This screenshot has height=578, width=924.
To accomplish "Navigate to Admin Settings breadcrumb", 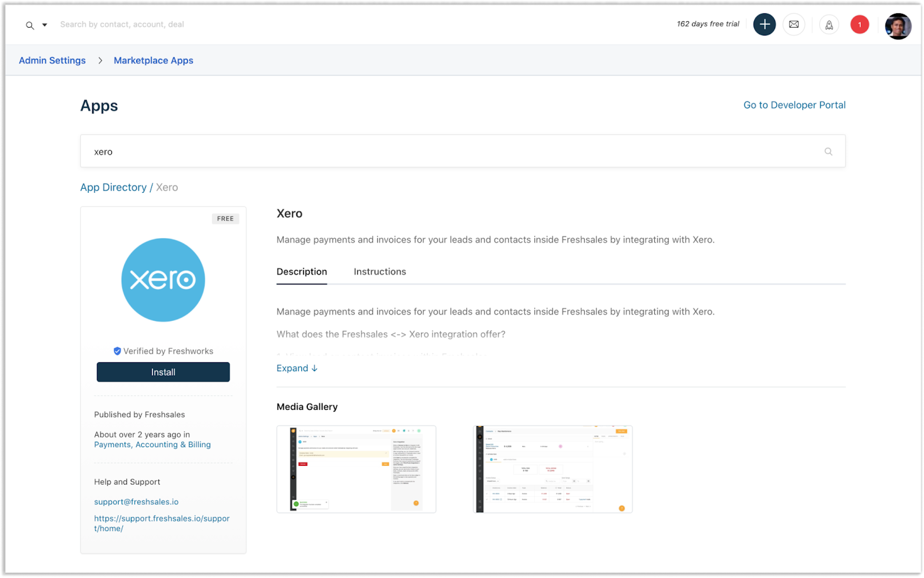I will (52, 60).
